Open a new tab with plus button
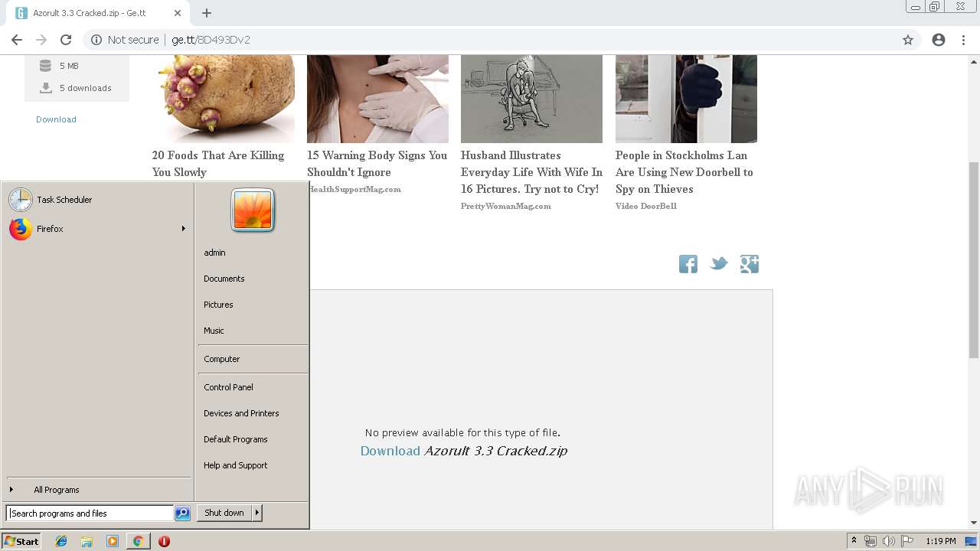 [207, 13]
